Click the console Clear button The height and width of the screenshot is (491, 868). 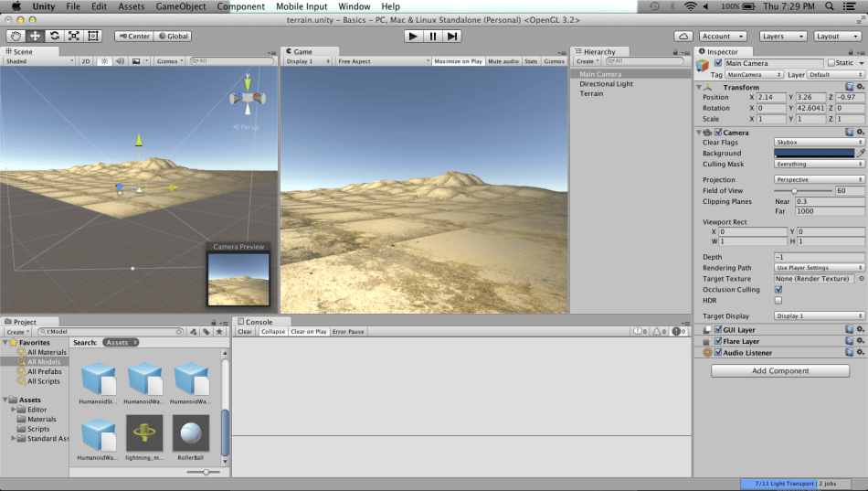point(245,331)
